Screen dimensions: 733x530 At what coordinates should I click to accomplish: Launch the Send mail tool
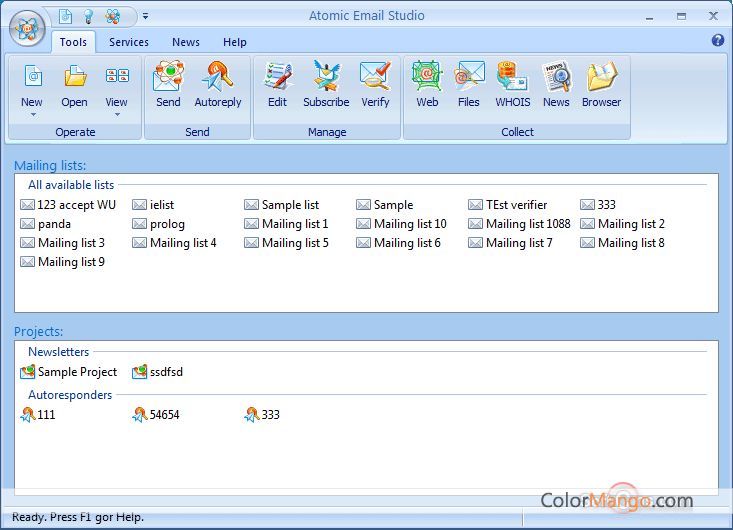coord(168,84)
